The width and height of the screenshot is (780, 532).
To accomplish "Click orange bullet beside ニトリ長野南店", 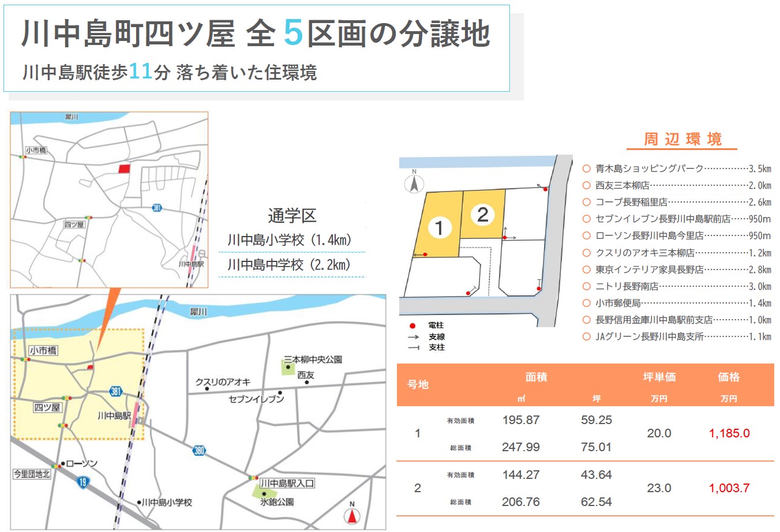I will coord(586,286).
